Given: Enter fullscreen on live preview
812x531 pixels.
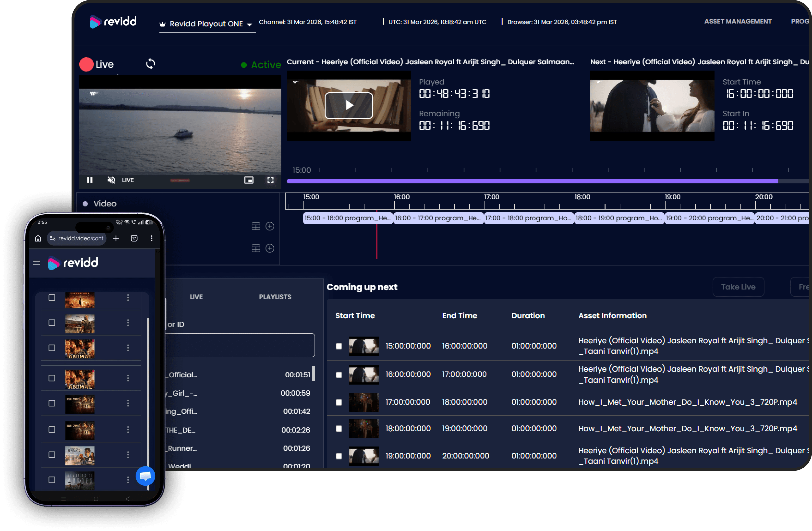Looking at the screenshot, I should [270, 180].
